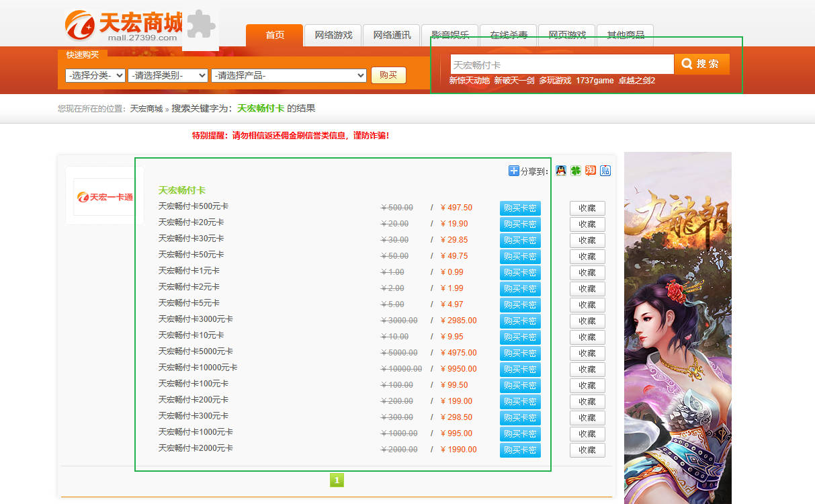Switch to the 网络通讯 tab

(392, 35)
